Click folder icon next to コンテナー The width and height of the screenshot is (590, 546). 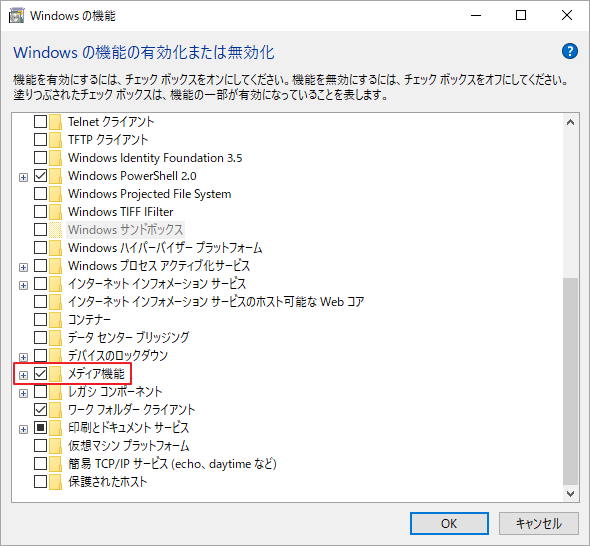[56, 319]
